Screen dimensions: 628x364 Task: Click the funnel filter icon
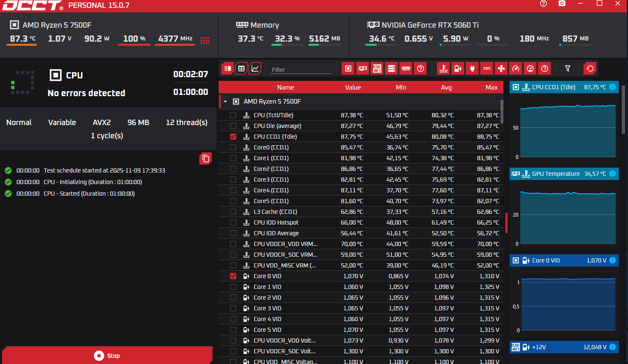click(x=568, y=69)
